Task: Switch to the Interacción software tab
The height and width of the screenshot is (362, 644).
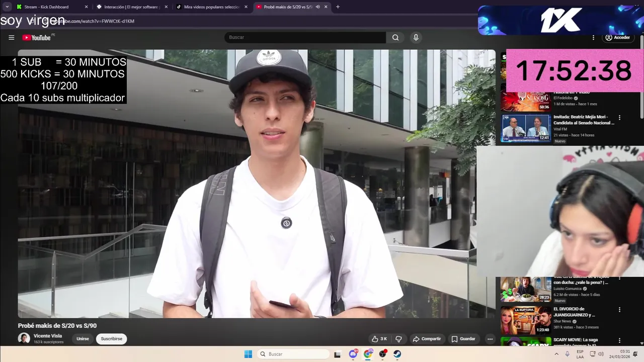Action: (132, 7)
